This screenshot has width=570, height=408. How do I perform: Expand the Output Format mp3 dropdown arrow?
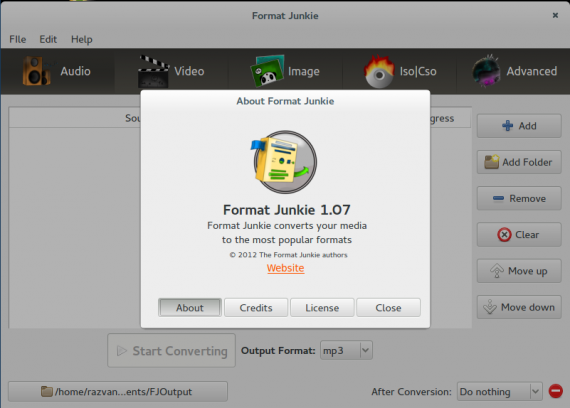(x=366, y=351)
